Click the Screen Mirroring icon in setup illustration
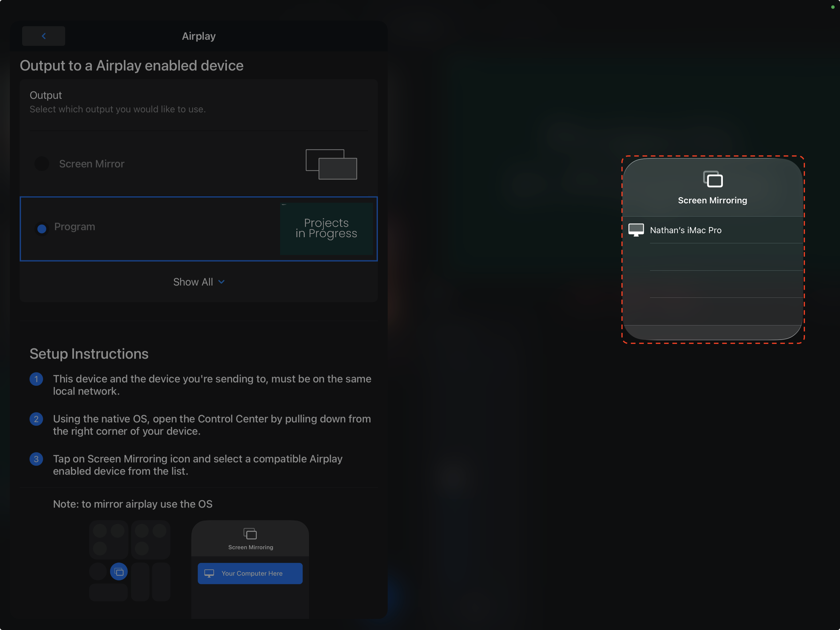This screenshot has width=840, height=630. (250, 534)
